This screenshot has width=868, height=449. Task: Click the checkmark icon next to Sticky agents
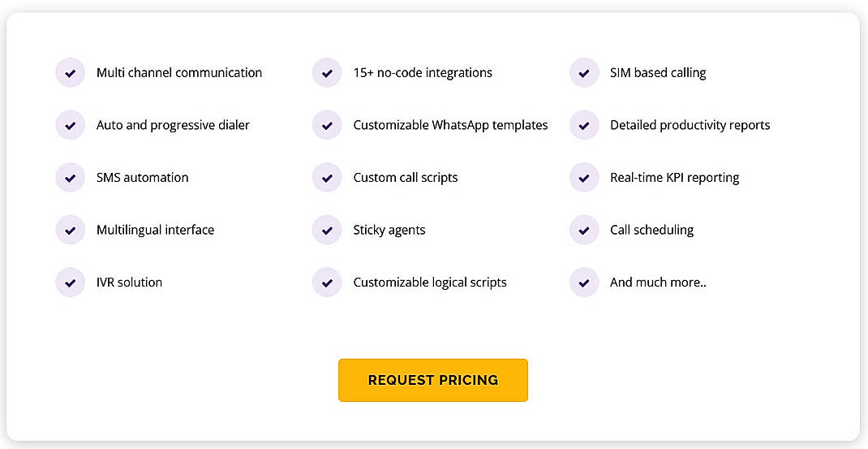327,230
